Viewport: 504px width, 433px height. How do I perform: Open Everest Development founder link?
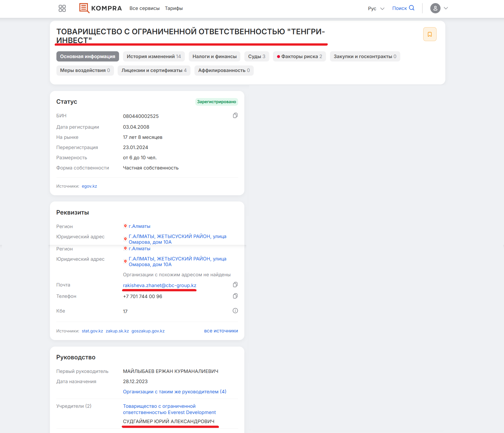pos(169,409)
